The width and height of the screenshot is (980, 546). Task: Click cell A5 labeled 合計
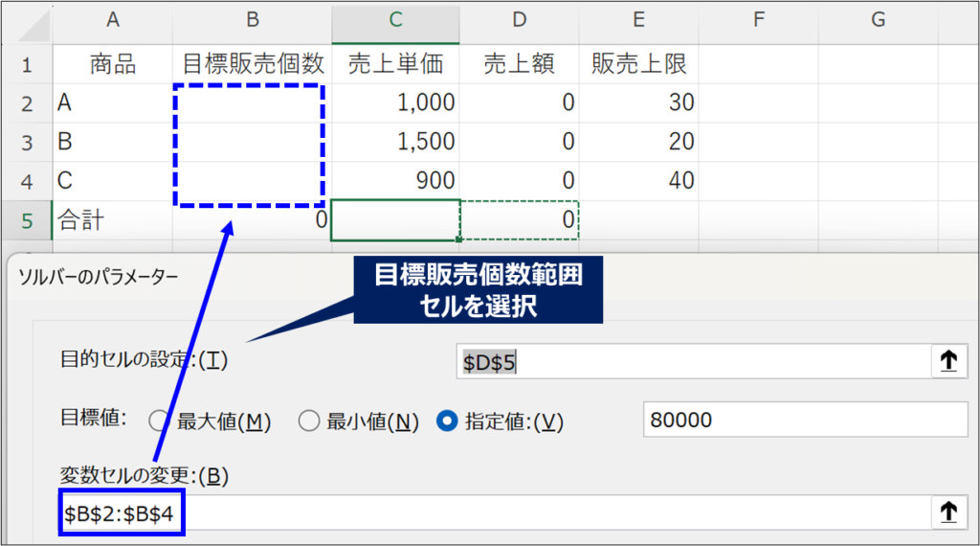click(113, 221)
